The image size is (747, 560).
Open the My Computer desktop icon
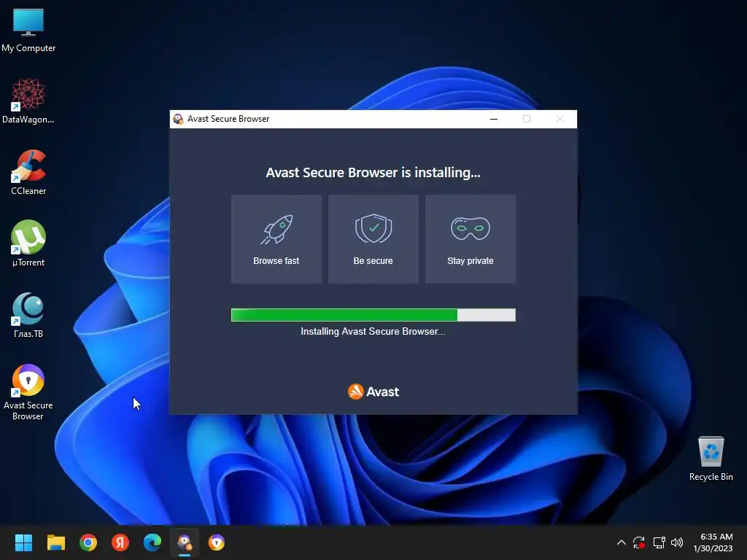[x=28, y=29]
